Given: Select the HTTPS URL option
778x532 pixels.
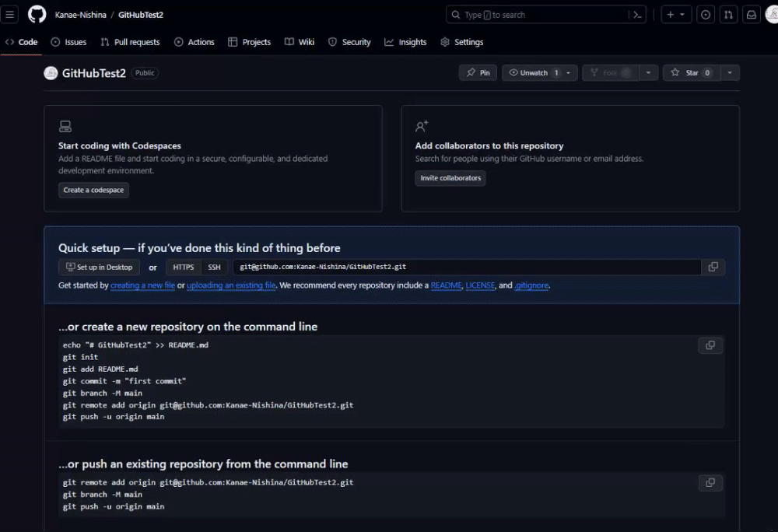Looking at the screenshot, I should 184,268.
